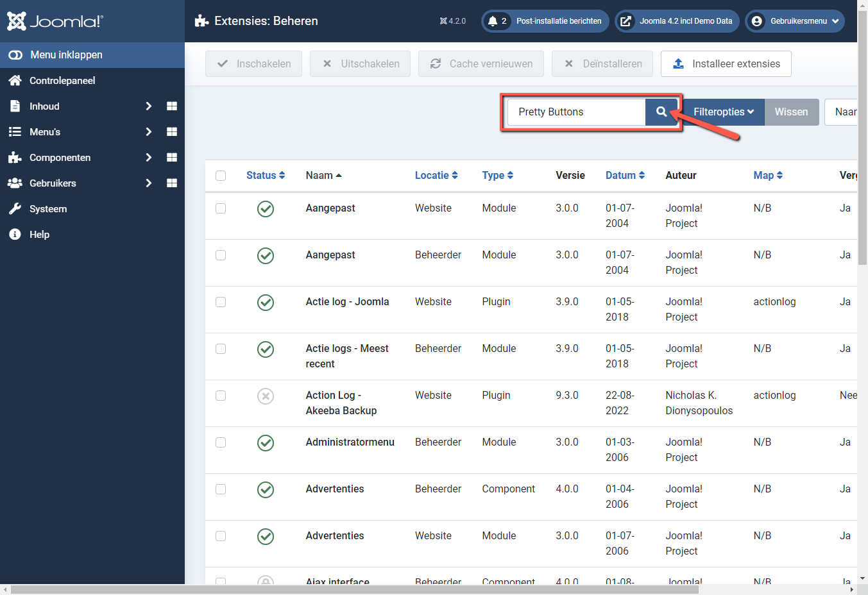Open the Gebruikers dashboard grid icon
The width and height of the screenshot is (868, 595).
[x=171, y=183]
